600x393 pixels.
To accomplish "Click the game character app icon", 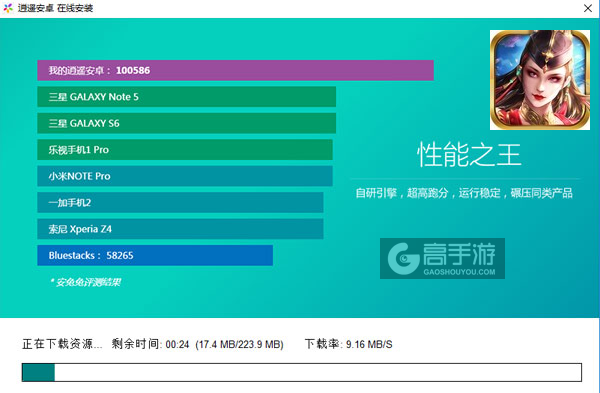I will [540, 80].
